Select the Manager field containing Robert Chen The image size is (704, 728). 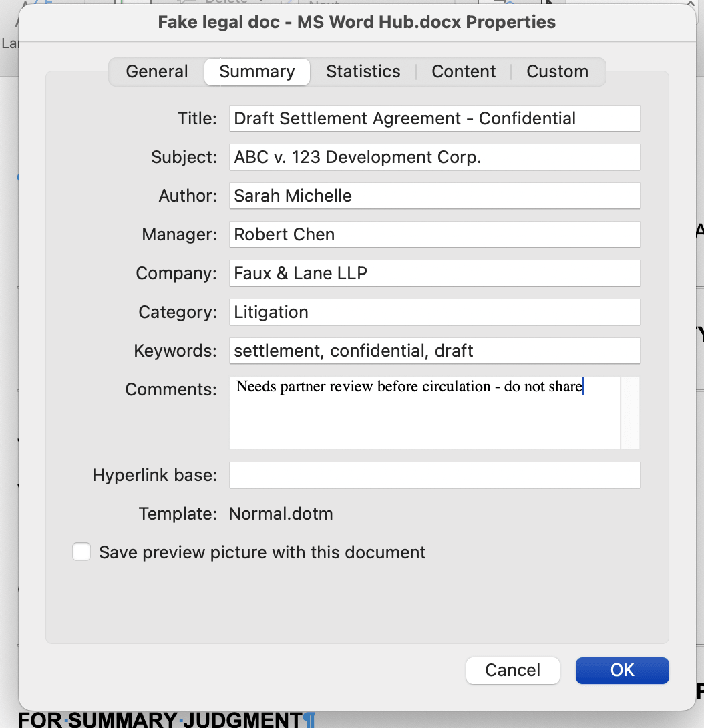click(x=434, y=235)
